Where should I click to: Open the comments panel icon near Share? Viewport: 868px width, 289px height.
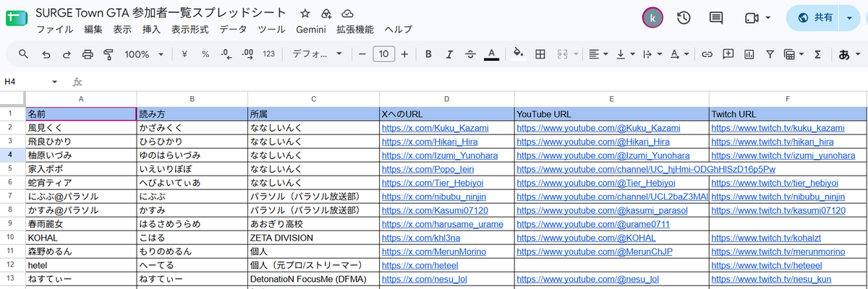click(x=716, y=18)
